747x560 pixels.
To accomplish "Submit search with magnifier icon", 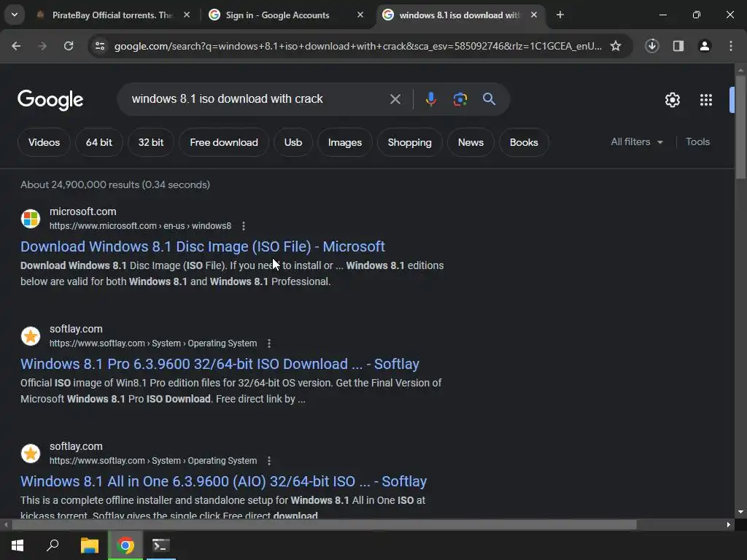I will coord(489,99).
